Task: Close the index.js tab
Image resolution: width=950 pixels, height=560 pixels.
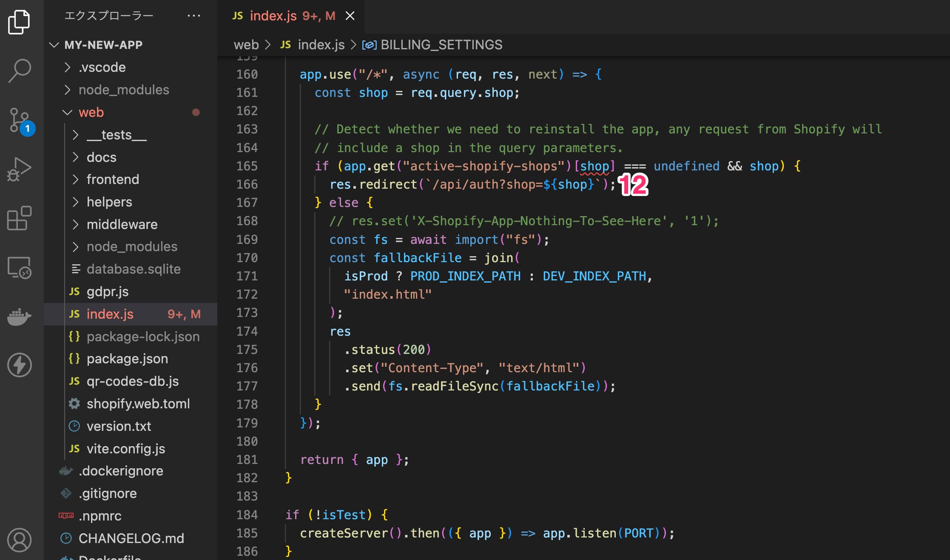Action: [x=350, y=16]
